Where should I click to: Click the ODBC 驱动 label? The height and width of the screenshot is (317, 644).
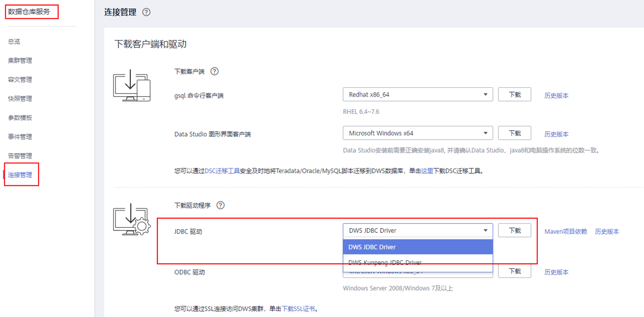pos(190,272)
